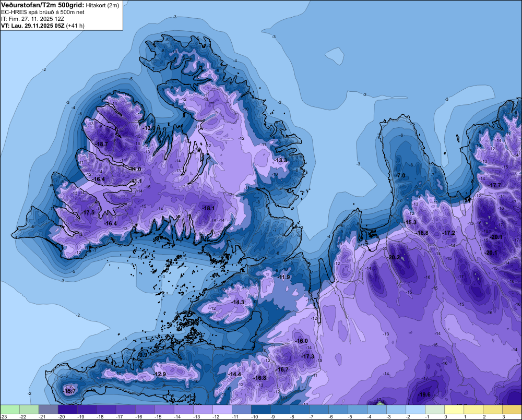The height and width of the screenshot is (420, 522).
Task: Select the -17.7 temperature value
Action: [x=494, y=185]
